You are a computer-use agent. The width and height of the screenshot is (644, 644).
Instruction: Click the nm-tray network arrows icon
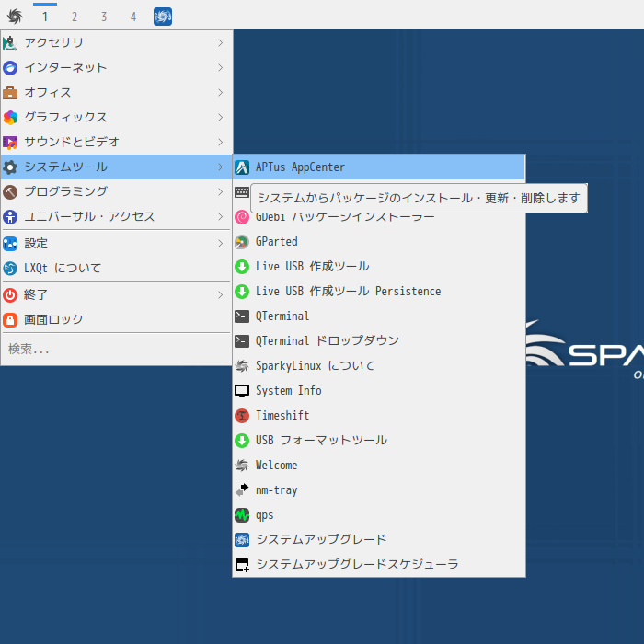click(x=242, y=490)
